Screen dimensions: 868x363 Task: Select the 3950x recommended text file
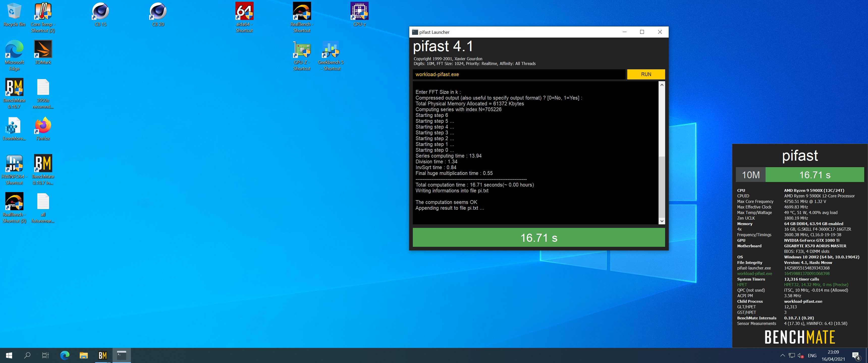(43, 94)
